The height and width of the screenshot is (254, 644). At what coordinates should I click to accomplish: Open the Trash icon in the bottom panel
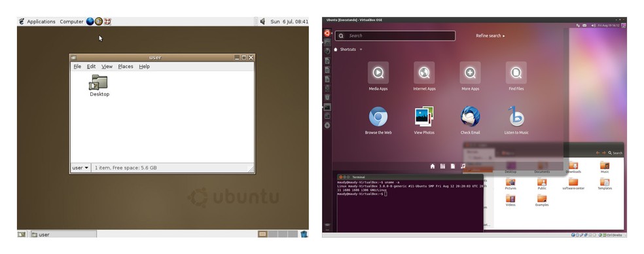point(304,234)
